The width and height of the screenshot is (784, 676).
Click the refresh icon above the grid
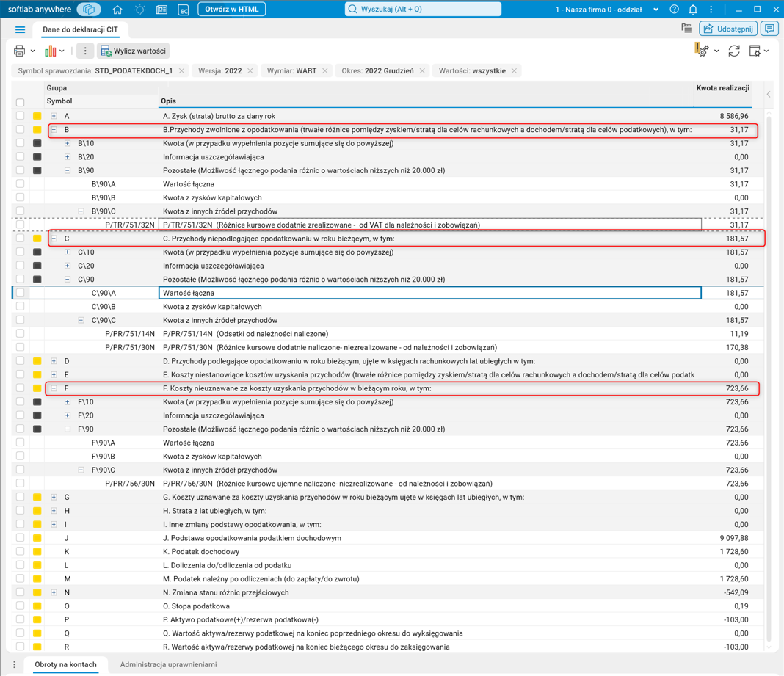tap(734, 51)
